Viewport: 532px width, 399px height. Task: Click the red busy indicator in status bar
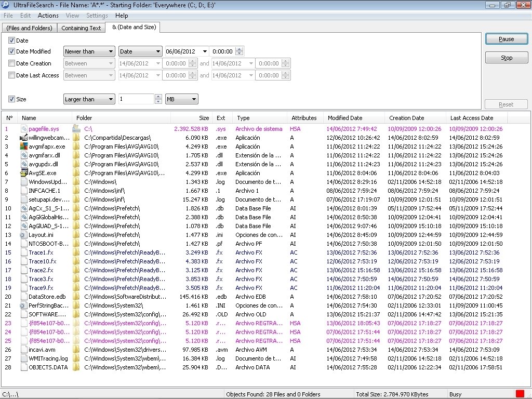(520, 394)
